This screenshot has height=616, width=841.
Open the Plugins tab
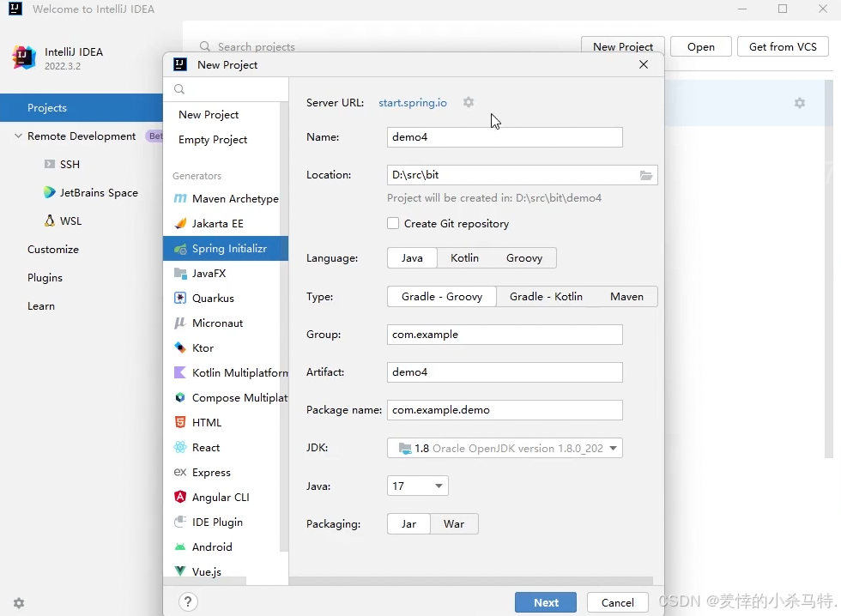click(x=45, y=278)
